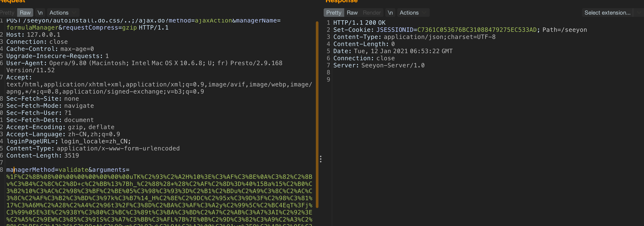Click the Server: Seeyon-Server/1.0 response header
The height and width of the screenshot is (226, 644).
pyautogui.click(x=379, y=65)
